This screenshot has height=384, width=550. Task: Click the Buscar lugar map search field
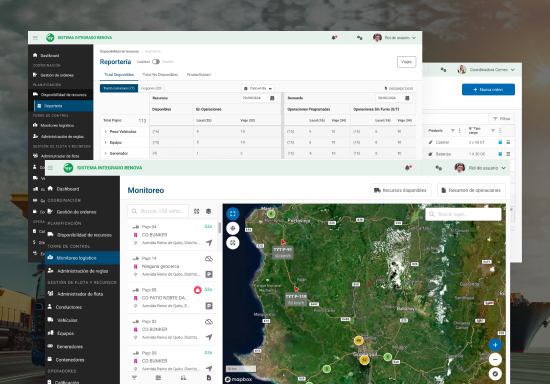463,214
